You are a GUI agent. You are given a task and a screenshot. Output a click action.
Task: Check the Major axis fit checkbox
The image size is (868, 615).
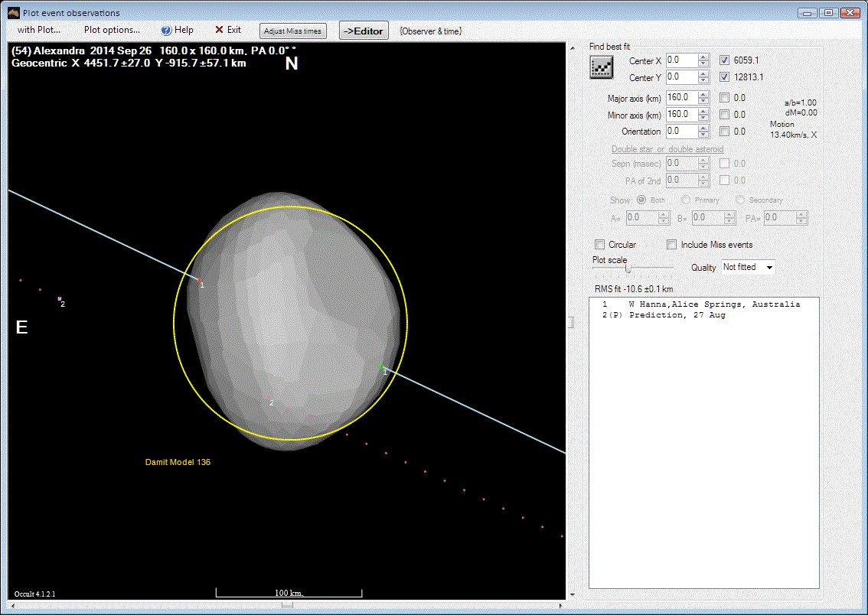[724, 98]
